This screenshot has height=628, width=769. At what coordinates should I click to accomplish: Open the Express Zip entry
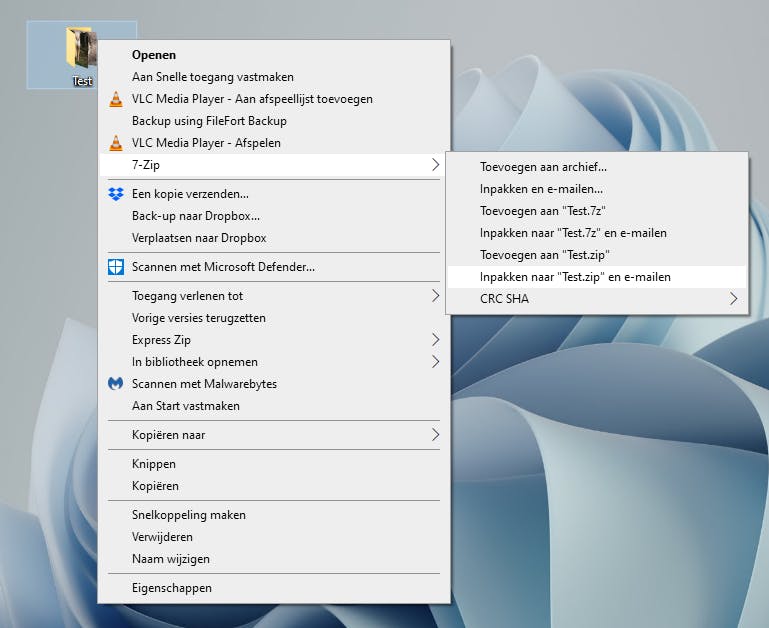coord(274,340)
